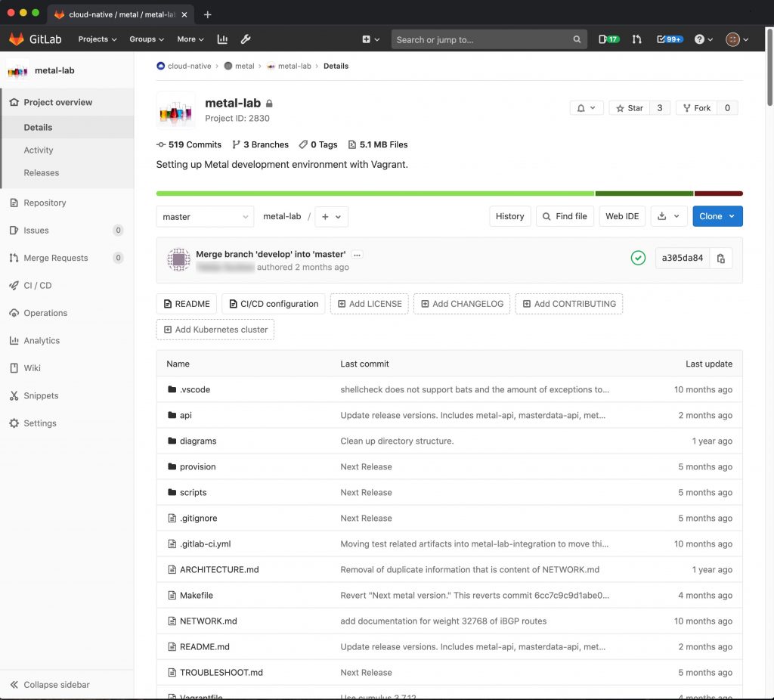Click Add LICENSE

tap(369, 304)
